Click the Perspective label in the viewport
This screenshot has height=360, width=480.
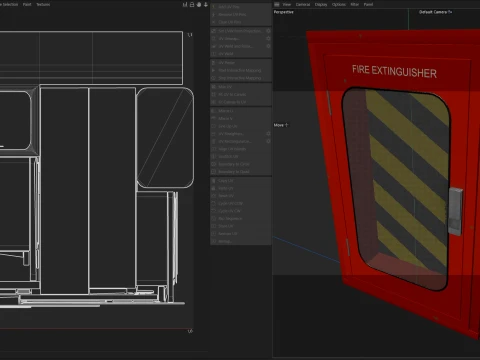click(x=284, y=12)
